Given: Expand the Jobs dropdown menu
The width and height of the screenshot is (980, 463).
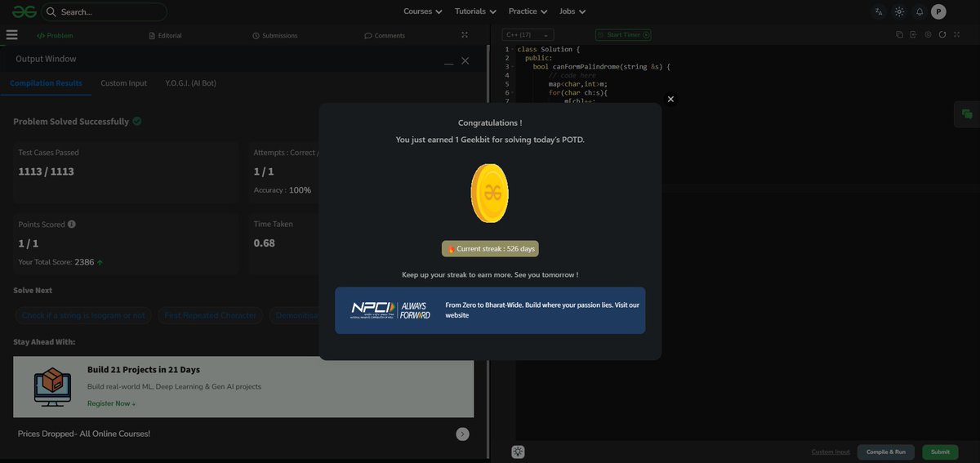Looking at the screenshot, I should click(x=572, y=11).
